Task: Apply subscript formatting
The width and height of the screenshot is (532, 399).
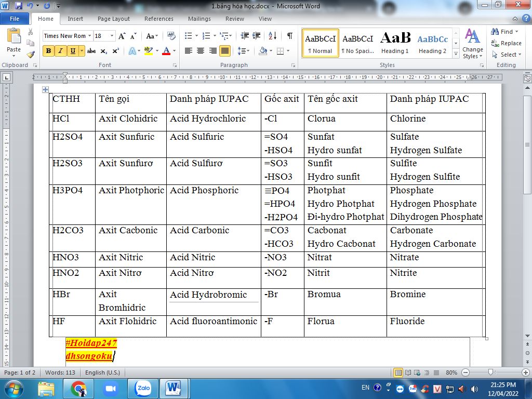Action: click(x=104, y=51)
